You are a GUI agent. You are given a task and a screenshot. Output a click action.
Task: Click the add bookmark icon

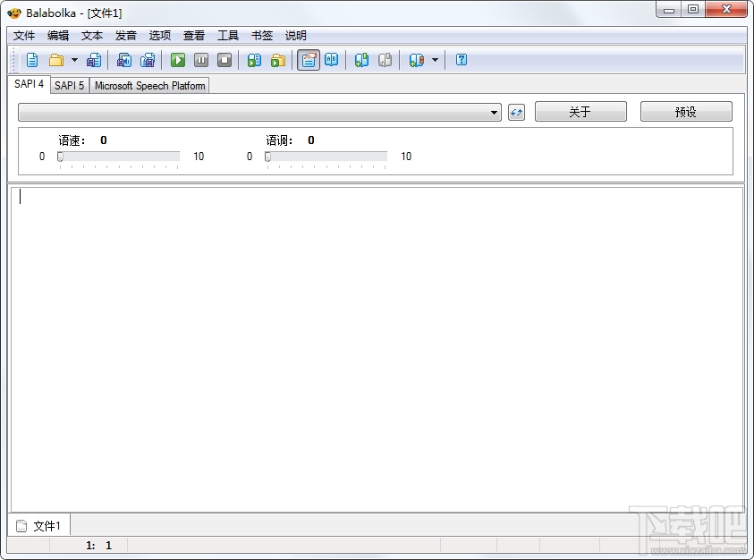click(x=361, y=60)
